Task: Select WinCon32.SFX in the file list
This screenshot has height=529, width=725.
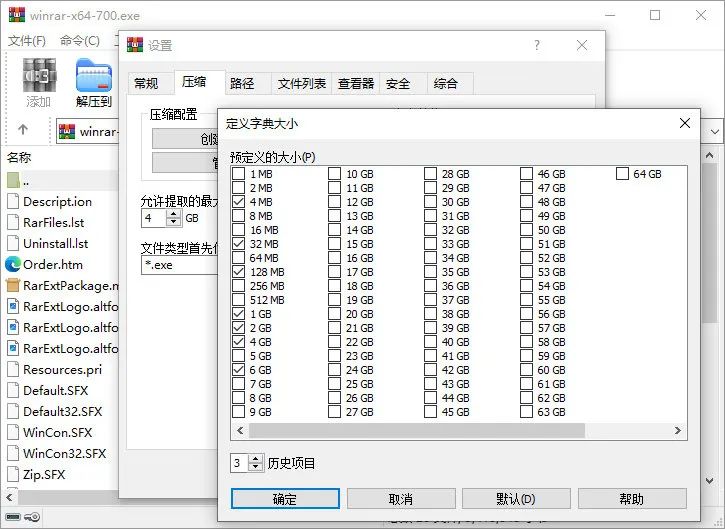Action: 65,453
